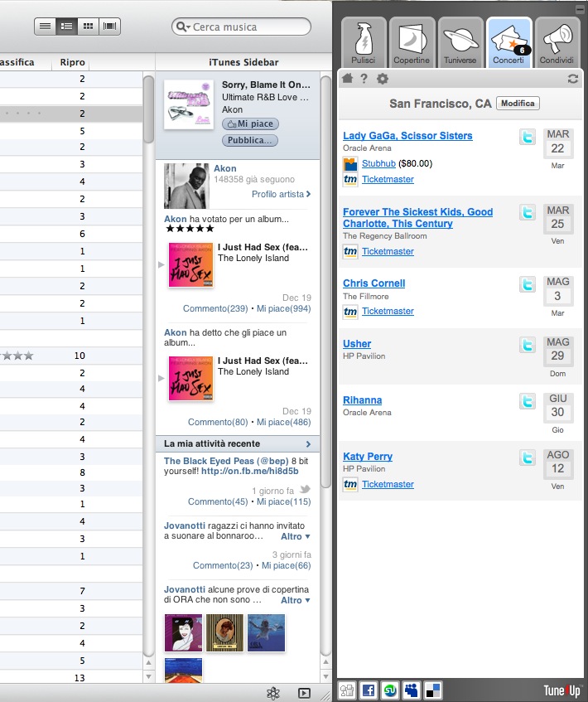
Task: Click the Digg share icon
Action: click(347, 690)
